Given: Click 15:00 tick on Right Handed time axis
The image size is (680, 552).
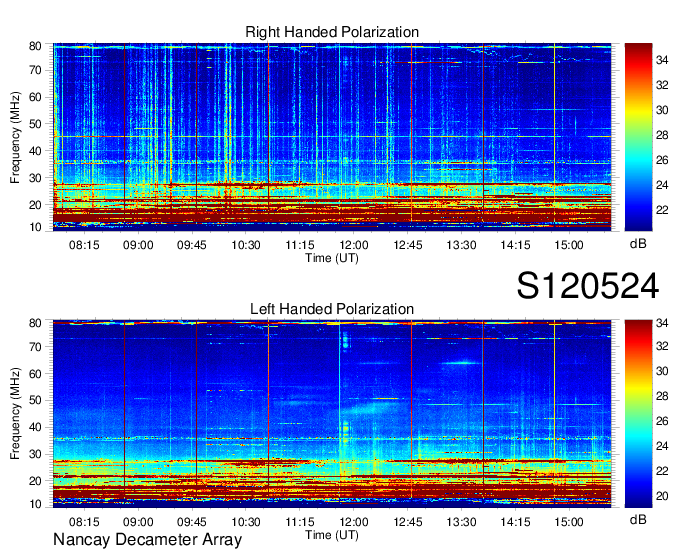Looking at the screenshot, I should point(569,245).
